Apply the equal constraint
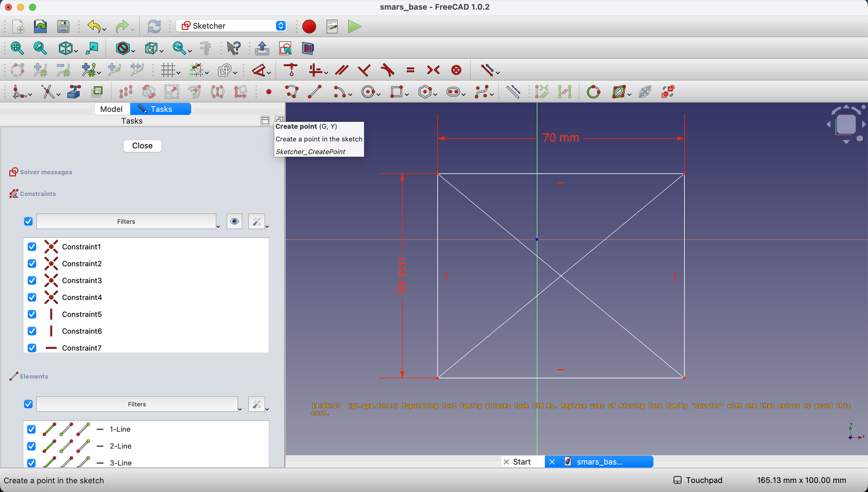868x492 pixels. 410,70
